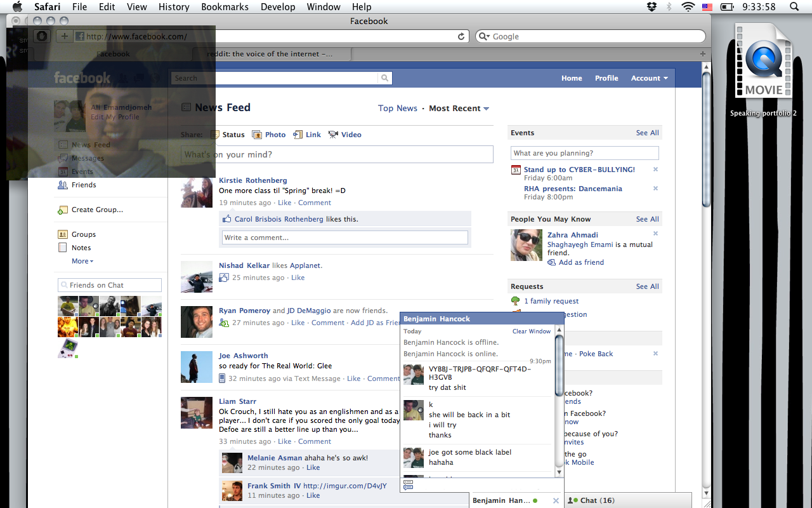The height and width of the screenshot is (508, 812).
Task: Open Friends from the left sidebar
Action: click(83, 185)
